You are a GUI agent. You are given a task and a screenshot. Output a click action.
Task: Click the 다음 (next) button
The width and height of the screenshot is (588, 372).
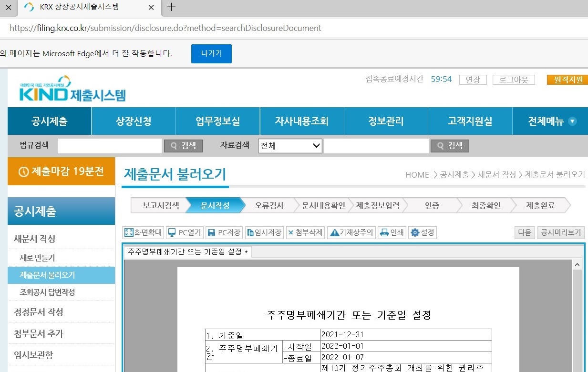click(x=524, y=232)
